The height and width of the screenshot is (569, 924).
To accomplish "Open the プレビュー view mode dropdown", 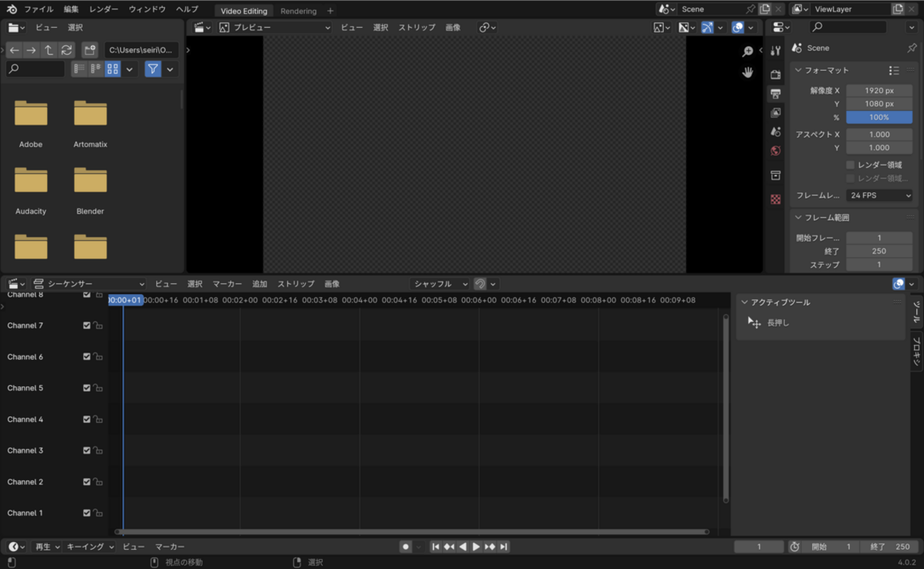I will pyautogui.click(x=274, y=27).
